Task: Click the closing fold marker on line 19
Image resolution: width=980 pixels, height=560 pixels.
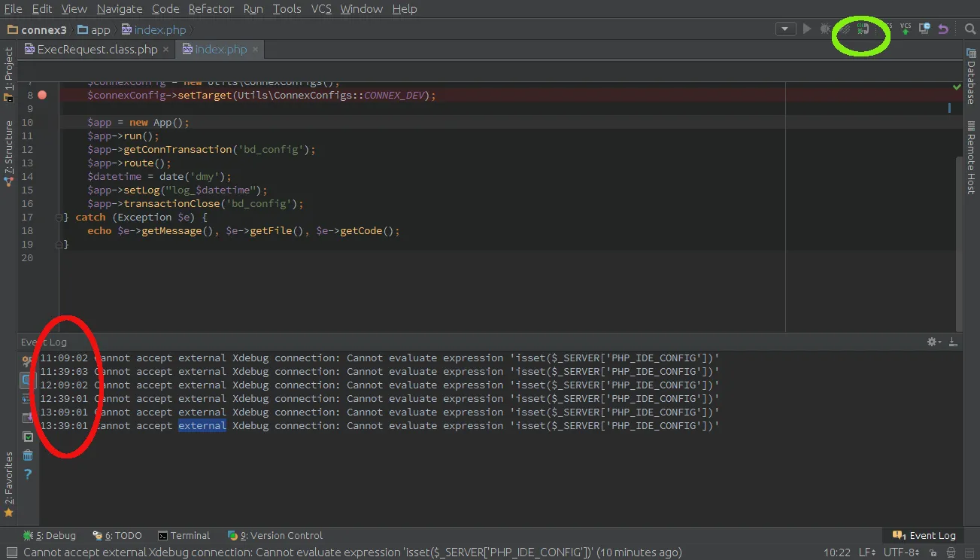Action: tap(59, 244)
